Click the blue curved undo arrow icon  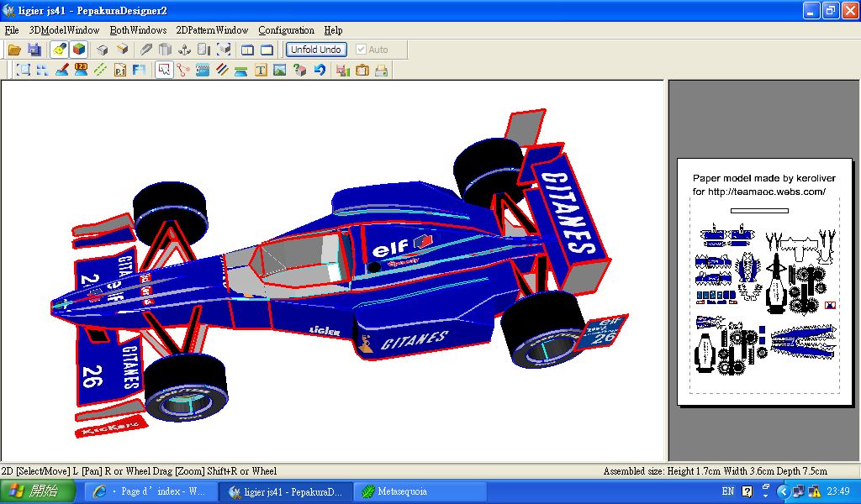[x=320, y=71]
